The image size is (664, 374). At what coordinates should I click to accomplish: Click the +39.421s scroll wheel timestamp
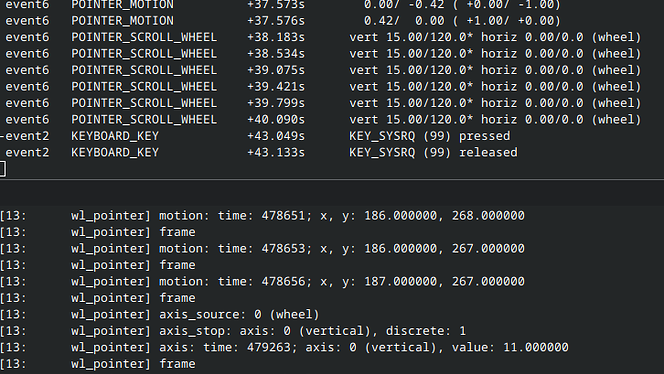pyautogui.click(x=276, y=86)
